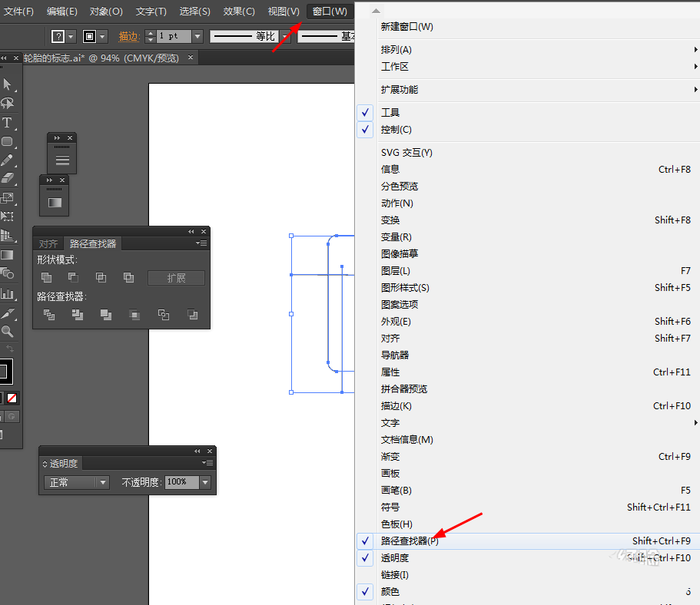Open the 文件(F) menu
This screenshot has width=700, height=605.
(18, 12)
